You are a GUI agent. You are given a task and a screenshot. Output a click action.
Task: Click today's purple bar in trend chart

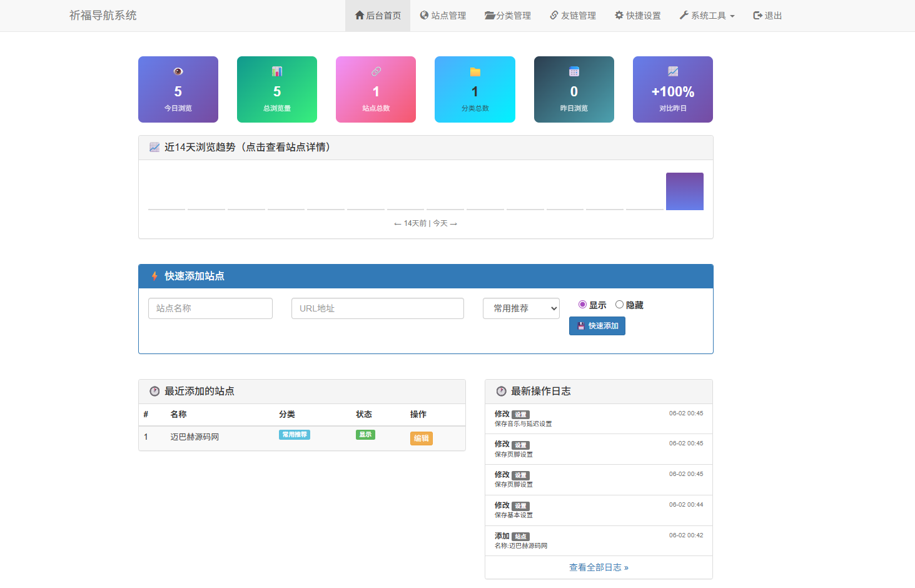point(685,191)
